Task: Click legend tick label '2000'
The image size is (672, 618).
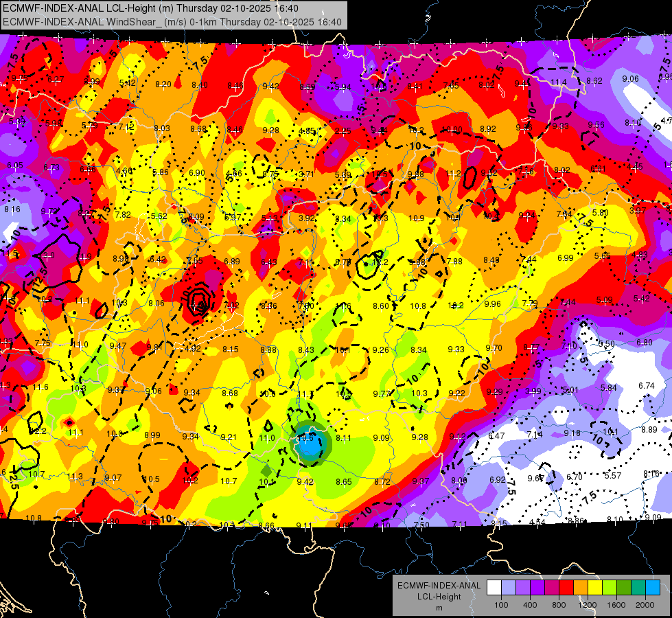Action: click(645, 605)
